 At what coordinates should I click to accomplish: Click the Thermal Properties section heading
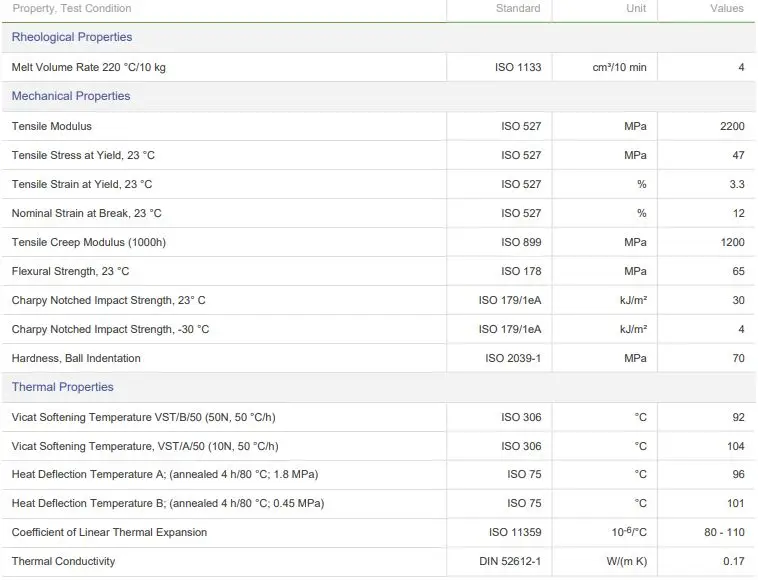62,387
